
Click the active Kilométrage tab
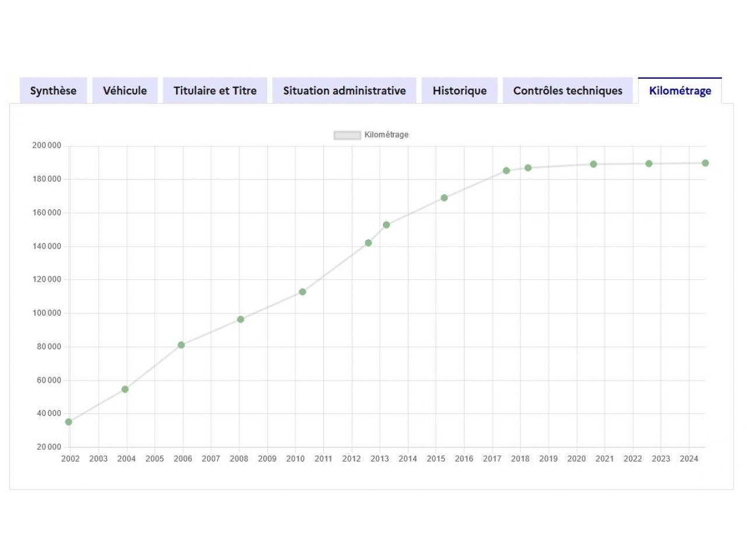click(x=680, y=90)
